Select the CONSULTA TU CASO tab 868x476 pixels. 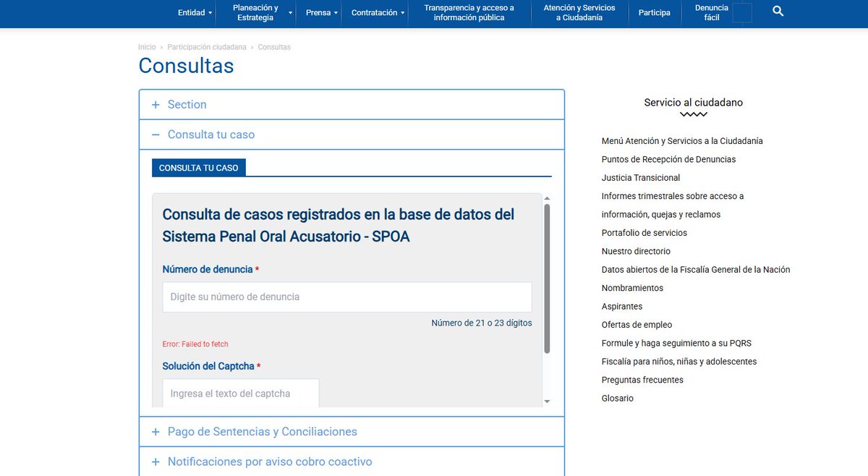point(199,168)
